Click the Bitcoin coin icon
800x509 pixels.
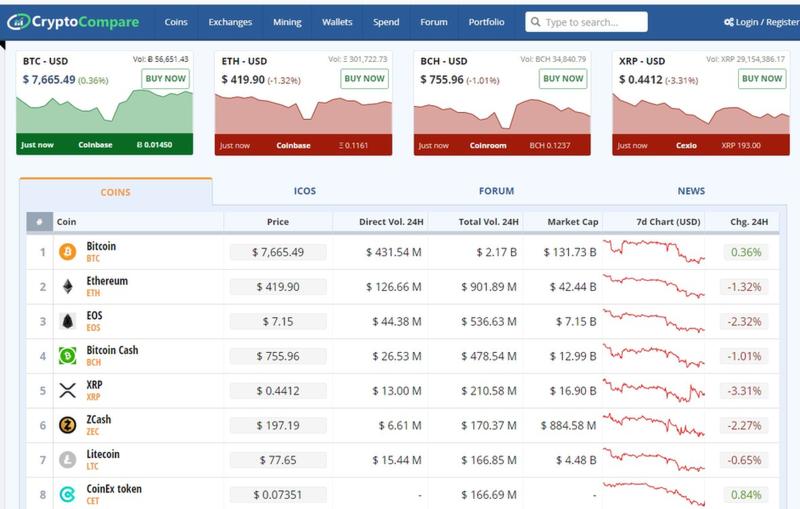coord(67,252)
